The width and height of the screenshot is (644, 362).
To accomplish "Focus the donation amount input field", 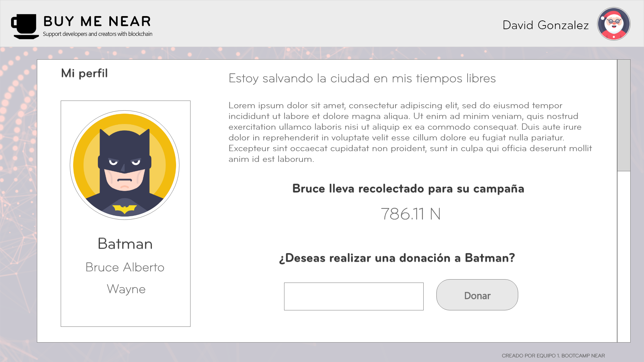I will [354, 296].
